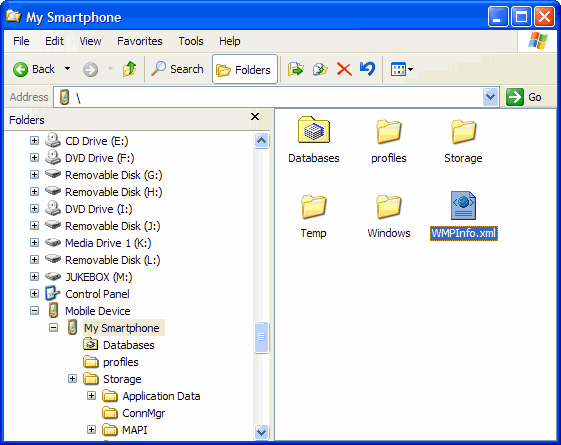561x445 pixels.
Task: Select Removable Disk (L:) in tree
Action: (112, 260)
